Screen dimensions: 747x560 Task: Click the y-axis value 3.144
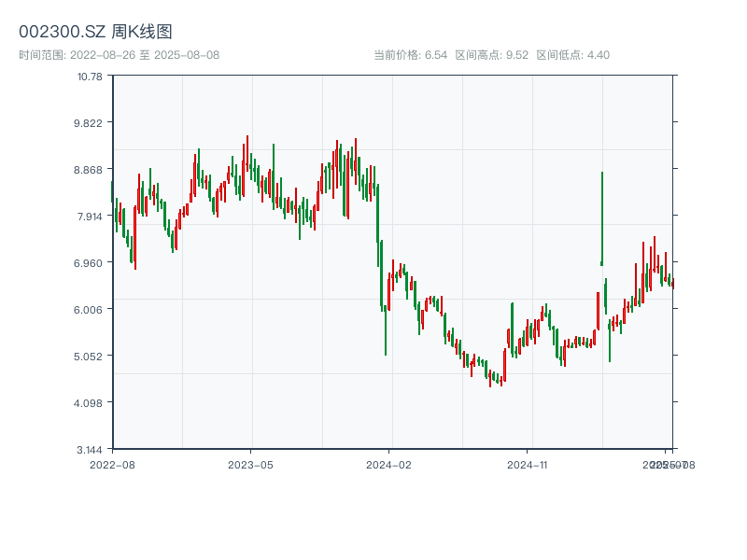point(89,450)
